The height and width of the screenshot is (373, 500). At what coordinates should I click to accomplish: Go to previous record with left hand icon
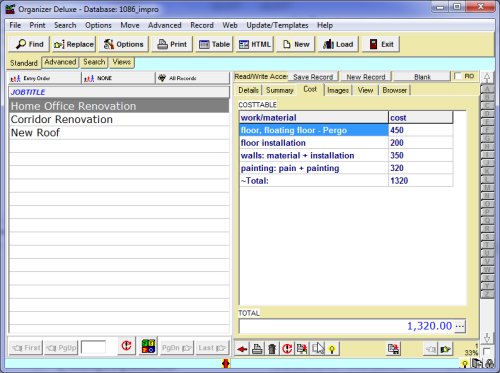coord(430,349)
